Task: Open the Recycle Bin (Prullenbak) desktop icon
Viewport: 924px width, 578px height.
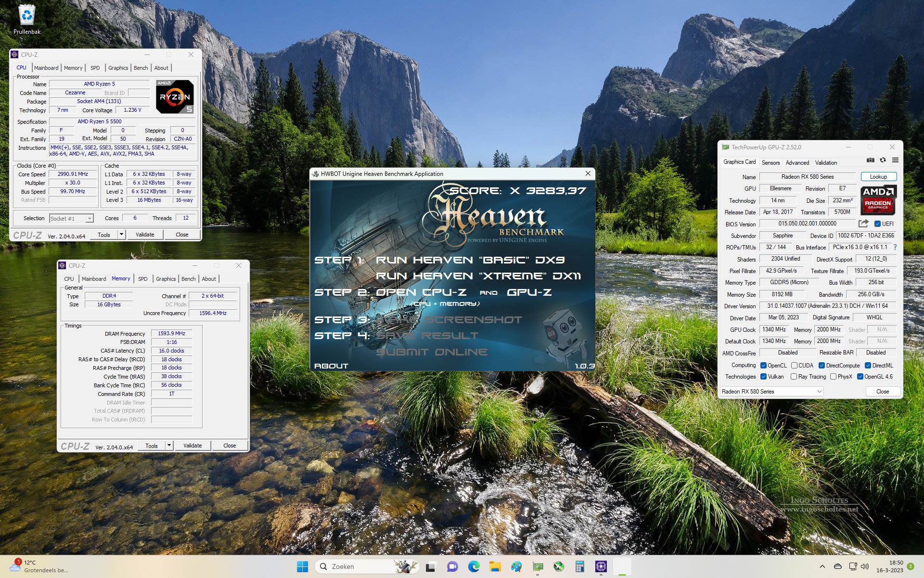Action: pos(27,20)
